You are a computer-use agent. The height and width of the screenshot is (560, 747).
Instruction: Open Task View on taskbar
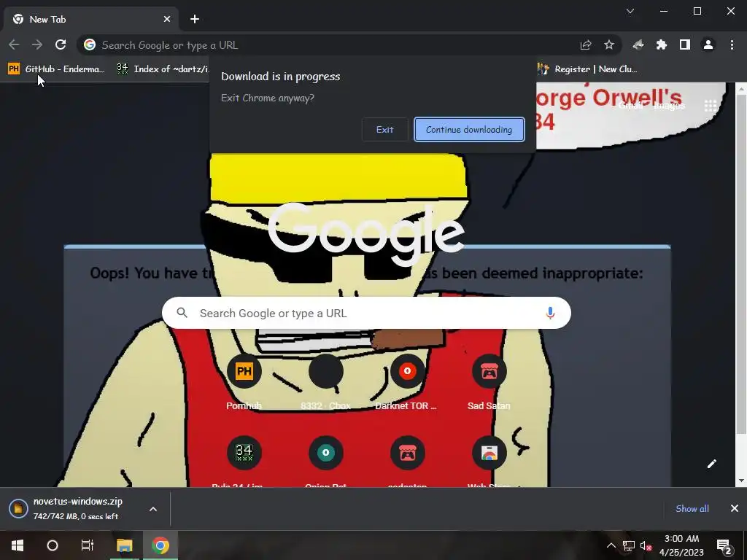pyautogui.click(x=88, y=545)
